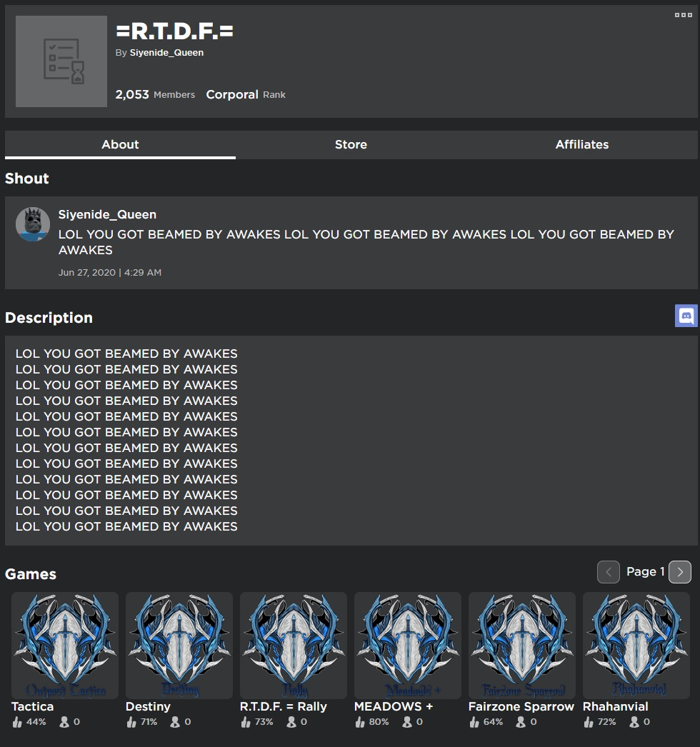
Task: Click Siyenide_Queen name in the Shout
Action: point(107,214)
